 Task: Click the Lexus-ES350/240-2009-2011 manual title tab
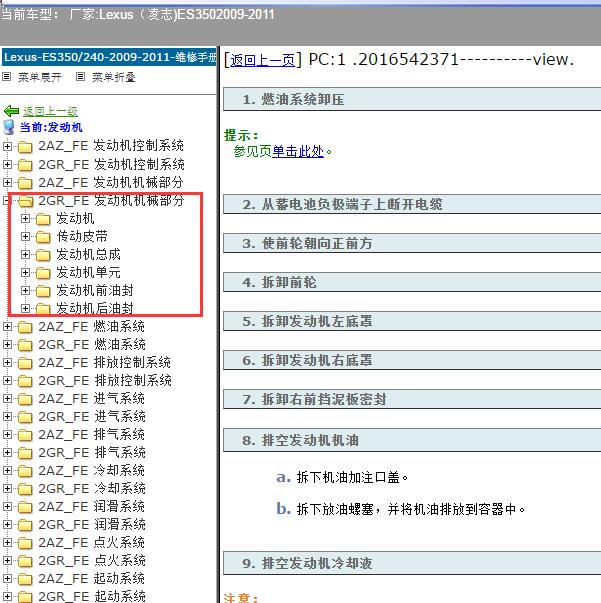110,57
